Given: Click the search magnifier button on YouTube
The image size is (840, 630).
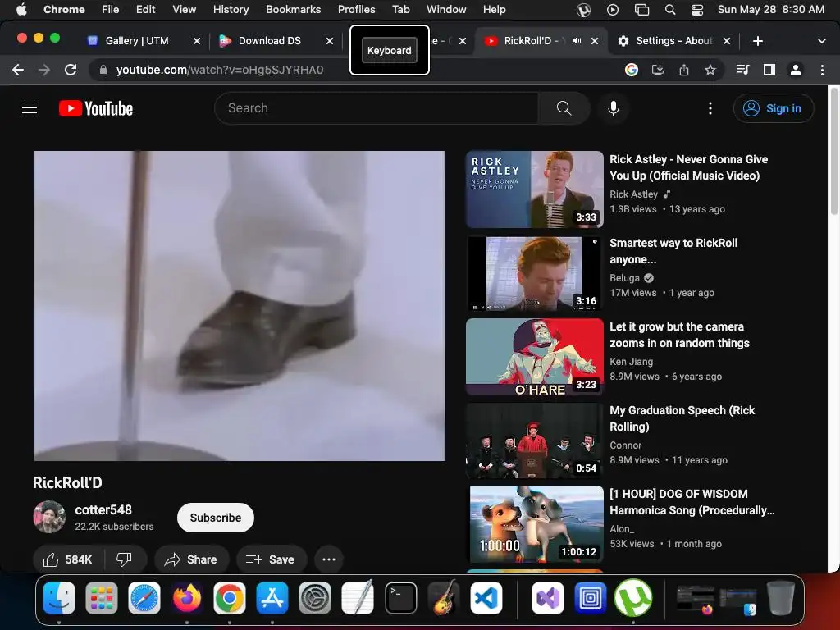Looking at the screenshot, I should point(564,108).
